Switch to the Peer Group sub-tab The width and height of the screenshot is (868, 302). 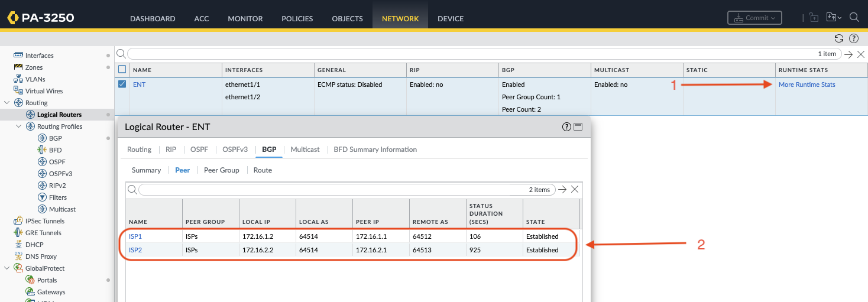221,170
